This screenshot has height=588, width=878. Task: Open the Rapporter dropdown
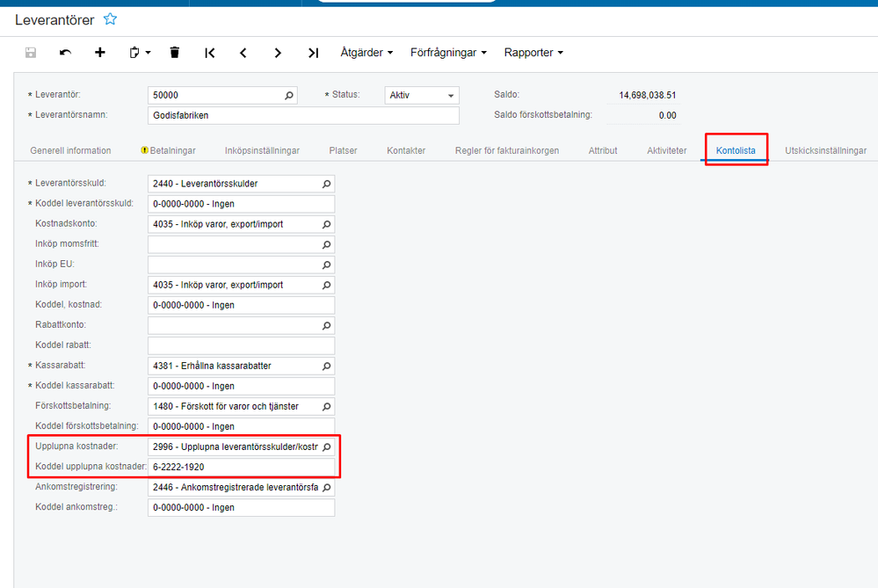533,52
